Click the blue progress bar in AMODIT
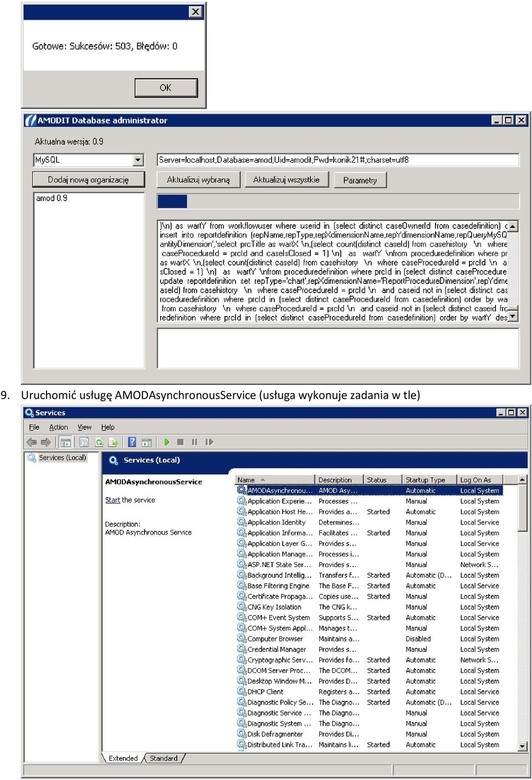The image size is (532, 780). (x=172, y=201)
